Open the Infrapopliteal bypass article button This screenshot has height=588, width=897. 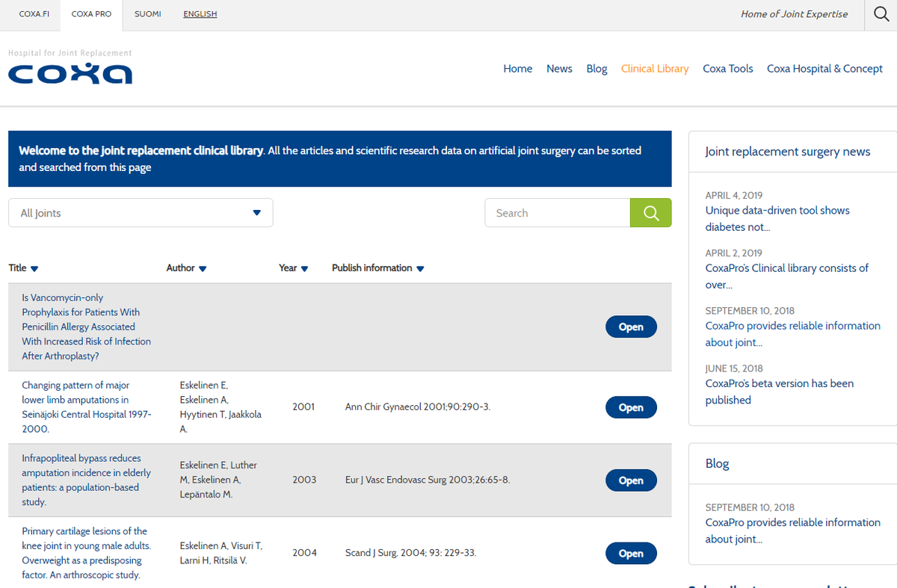631,480
